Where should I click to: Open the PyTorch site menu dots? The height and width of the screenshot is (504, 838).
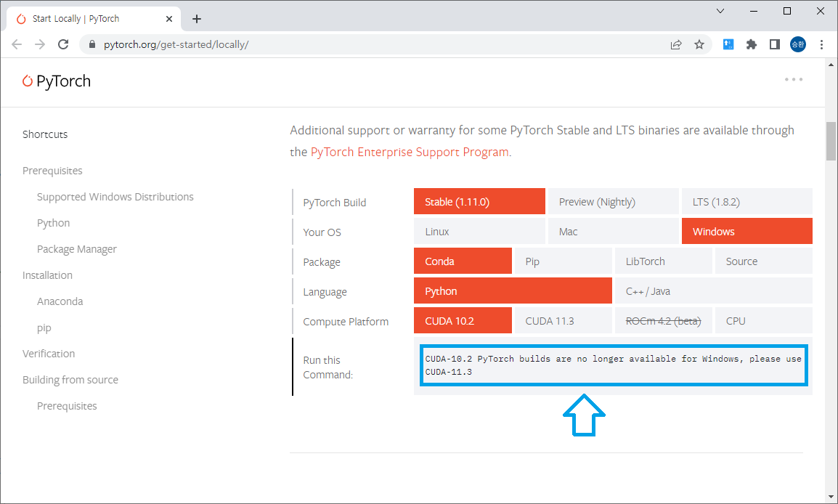click(794, 79)
